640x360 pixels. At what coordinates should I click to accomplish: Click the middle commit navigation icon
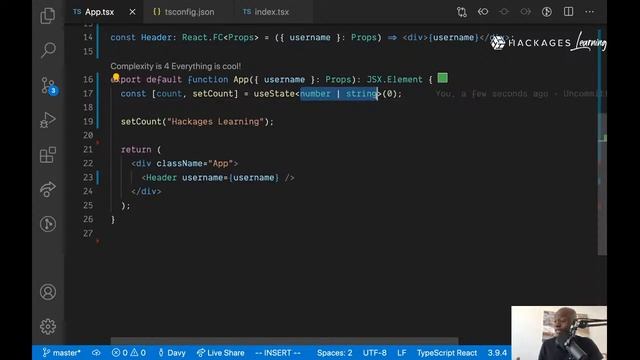(x=504, y=12)
